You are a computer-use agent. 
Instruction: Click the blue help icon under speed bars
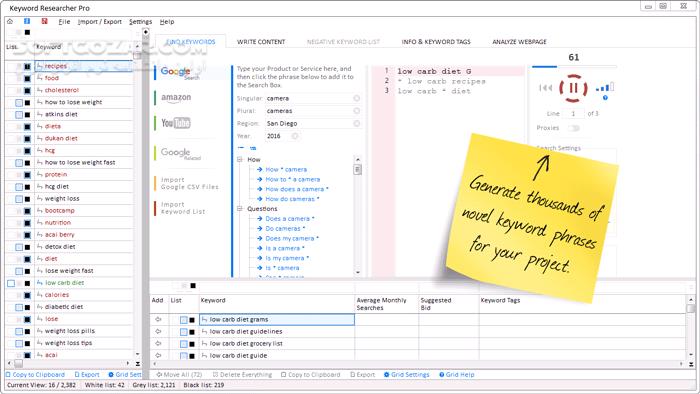coord(605,98)
